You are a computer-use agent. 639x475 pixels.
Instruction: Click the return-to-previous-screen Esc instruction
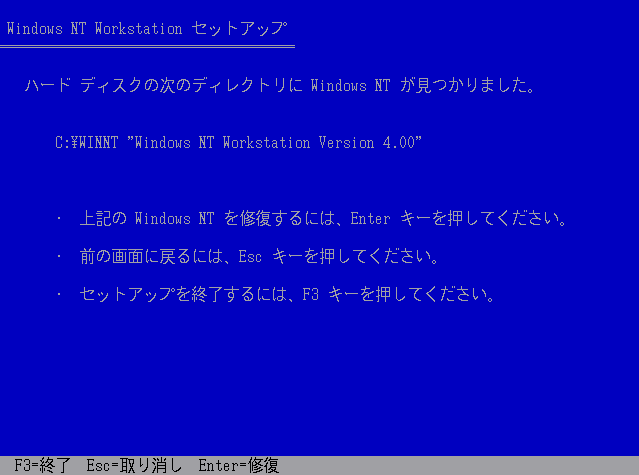click(259, 256)
